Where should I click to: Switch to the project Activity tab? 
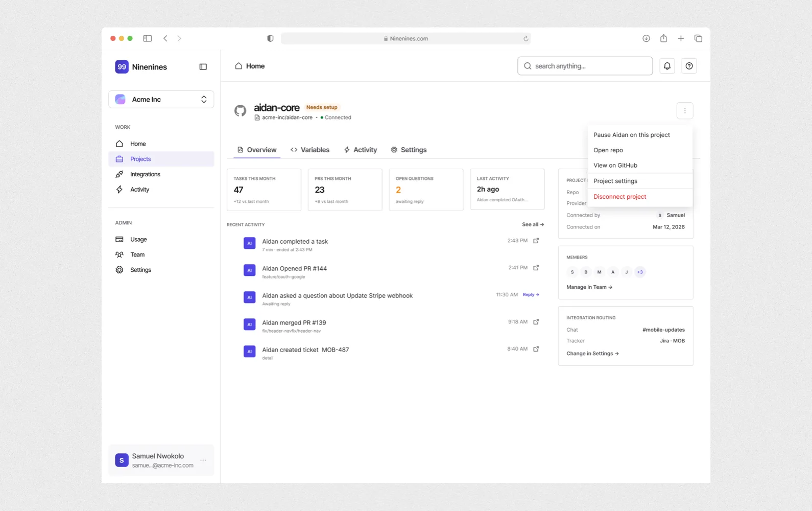click(361, 150)
